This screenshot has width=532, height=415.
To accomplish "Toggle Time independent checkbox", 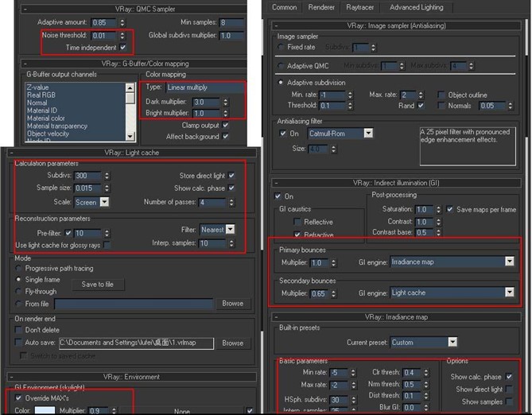I will coord(123,47).
